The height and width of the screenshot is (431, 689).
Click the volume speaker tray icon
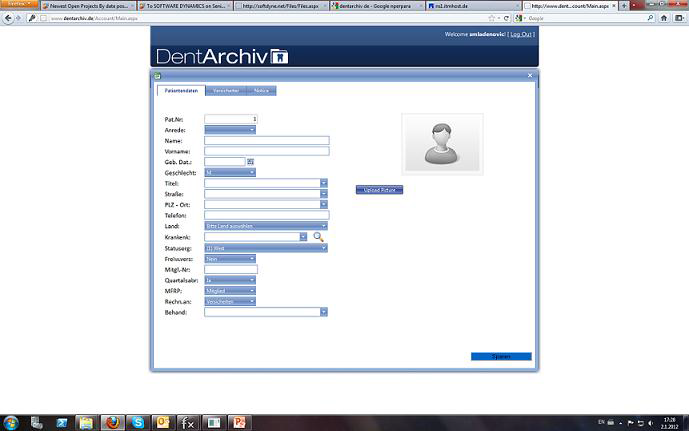click(651, 423)
